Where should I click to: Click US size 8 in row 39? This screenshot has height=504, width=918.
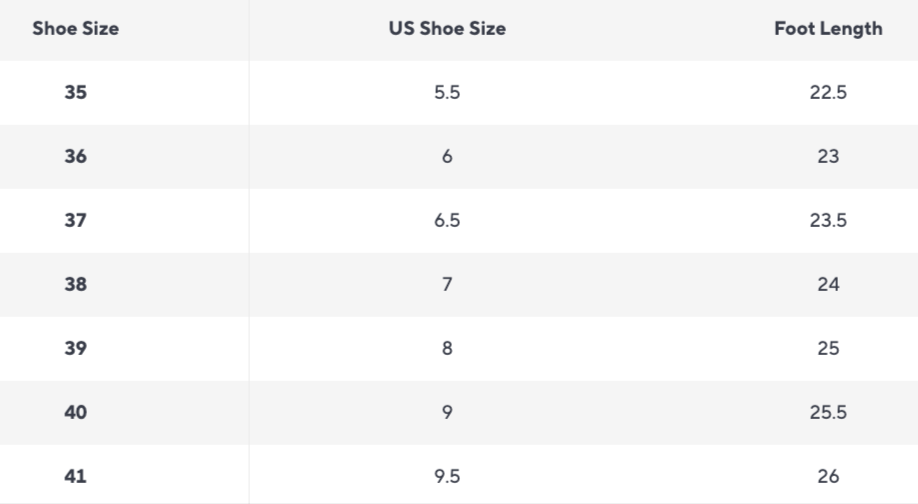pyautogui.click(x=447, y=349)
